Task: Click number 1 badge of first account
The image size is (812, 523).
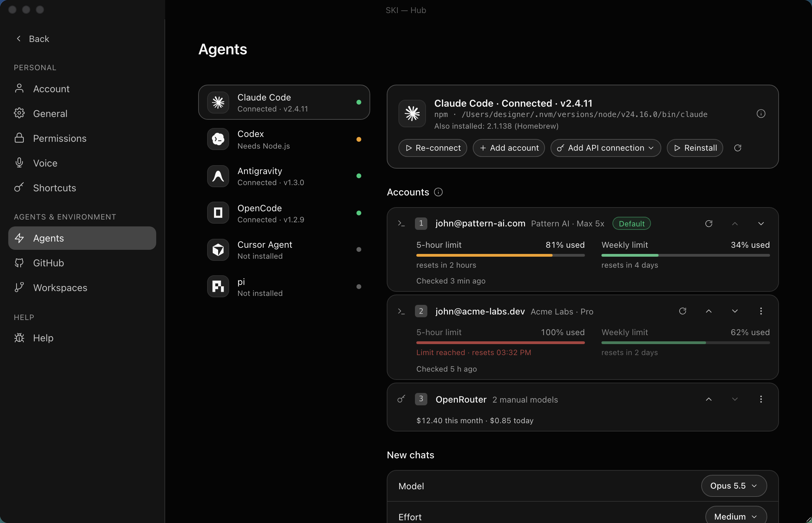Action: 421,224
